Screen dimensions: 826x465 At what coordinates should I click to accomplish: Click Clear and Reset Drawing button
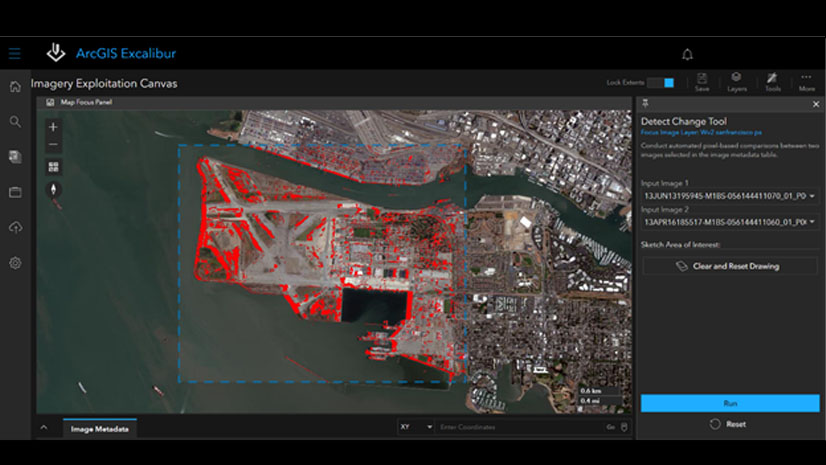(730, 266)
